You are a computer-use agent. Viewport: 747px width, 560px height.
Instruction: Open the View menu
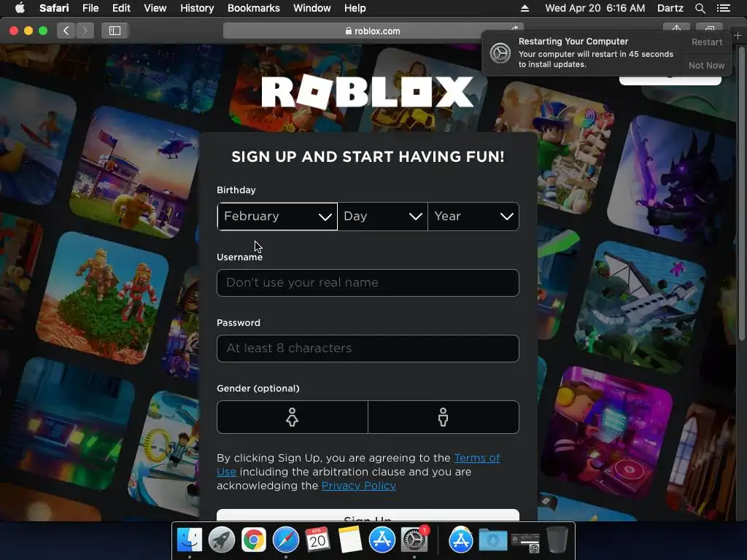tap(155, 8)
